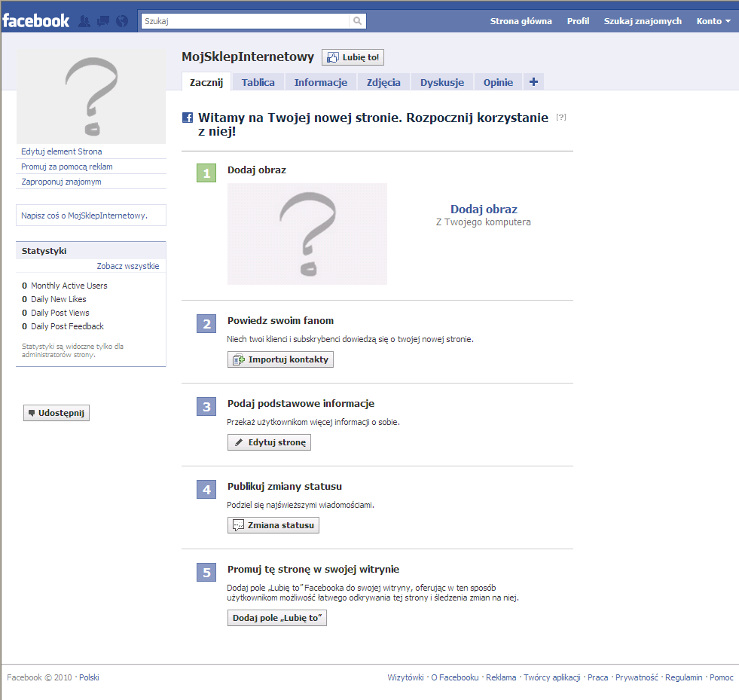Open Reklama footer link
Screen dimensions: 739x700
[x=501, y=677]
